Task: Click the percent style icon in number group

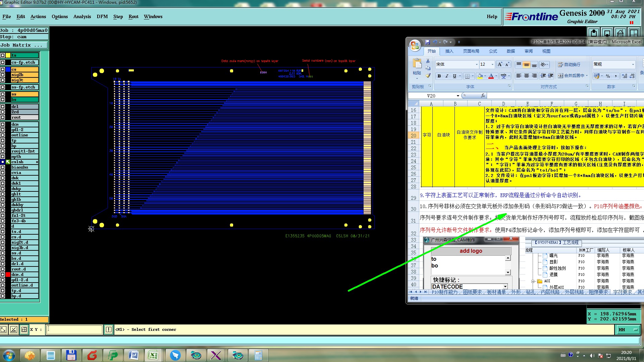Action: click(608, 76)
